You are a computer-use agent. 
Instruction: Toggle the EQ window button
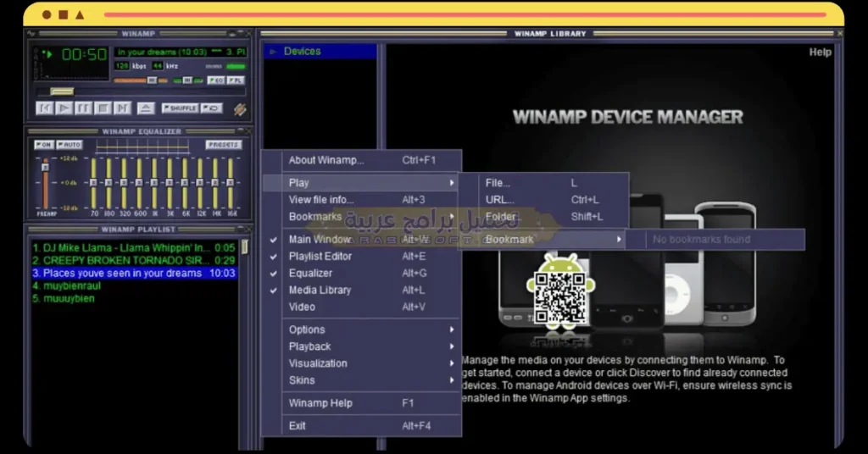point(215,80)
